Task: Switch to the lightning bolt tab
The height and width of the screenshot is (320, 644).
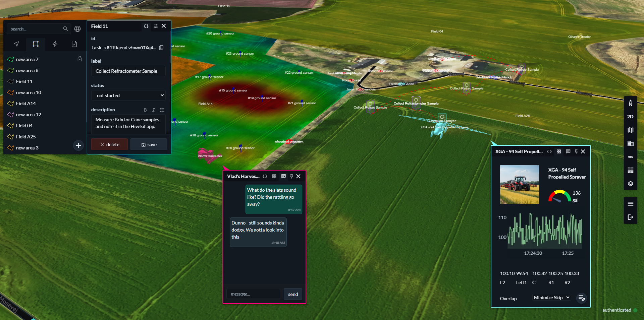Action: 55,44
